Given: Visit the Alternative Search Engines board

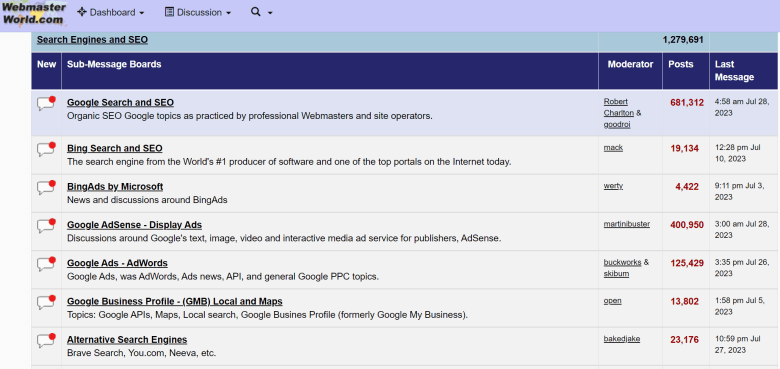Looking at the screenshot, I should [127, 340].
